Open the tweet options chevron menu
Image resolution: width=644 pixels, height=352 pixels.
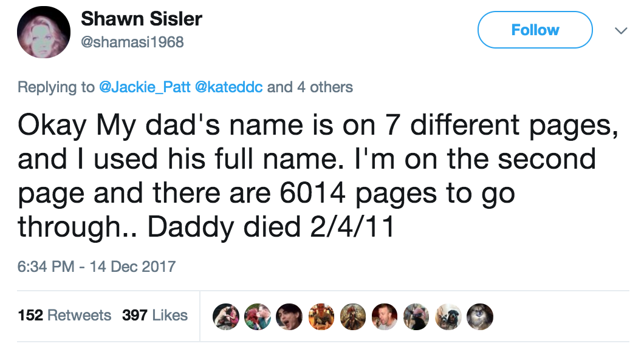pos(620,30)
